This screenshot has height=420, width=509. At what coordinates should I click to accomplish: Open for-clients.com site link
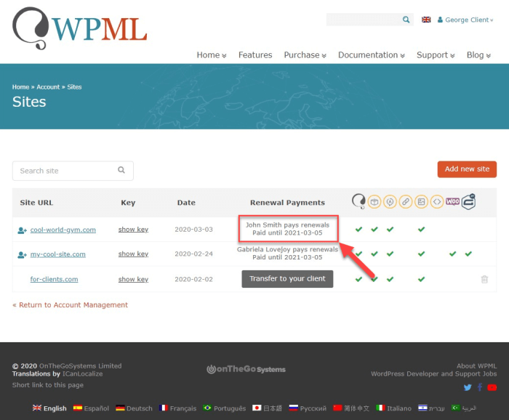coord(54,279)
